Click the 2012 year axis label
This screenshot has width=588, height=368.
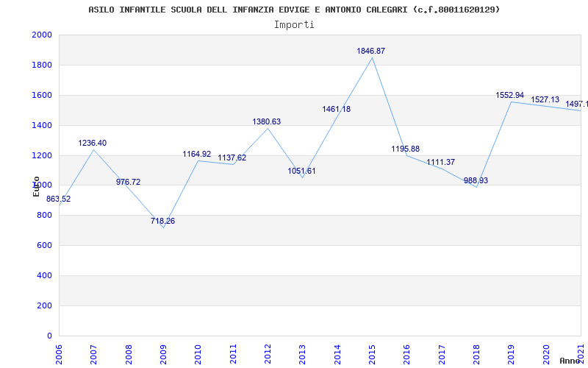tap(268, 355)
